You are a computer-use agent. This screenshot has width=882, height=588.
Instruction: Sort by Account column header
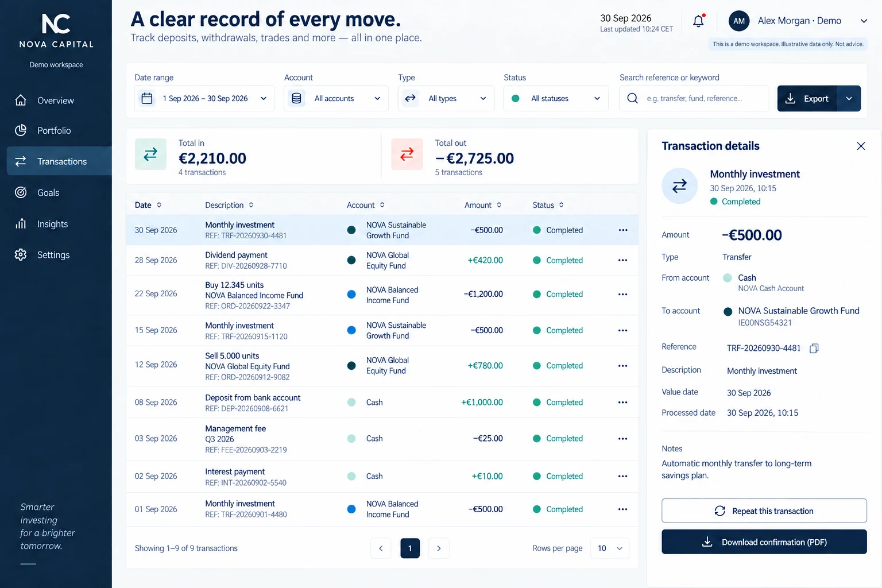point(366,205)
